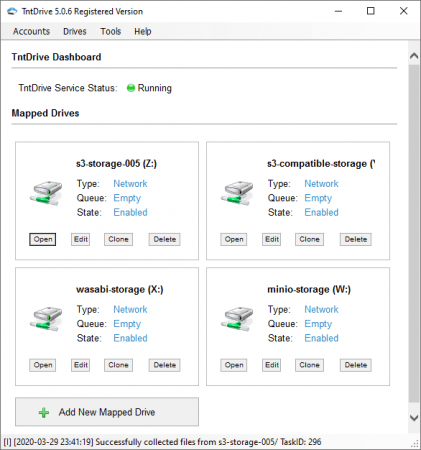Open the s3-storage-005 drive
421x450 pixels.
point(43,239)
